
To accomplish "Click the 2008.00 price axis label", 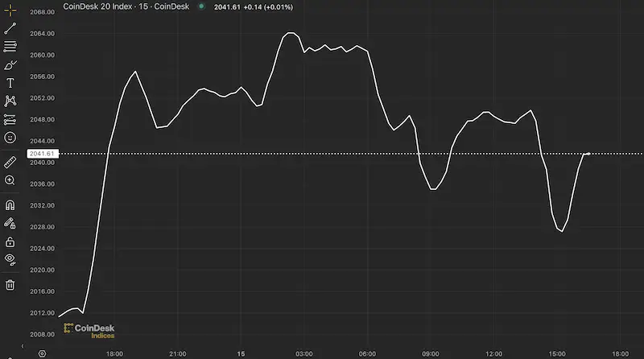I will click(x=43, y=334).
